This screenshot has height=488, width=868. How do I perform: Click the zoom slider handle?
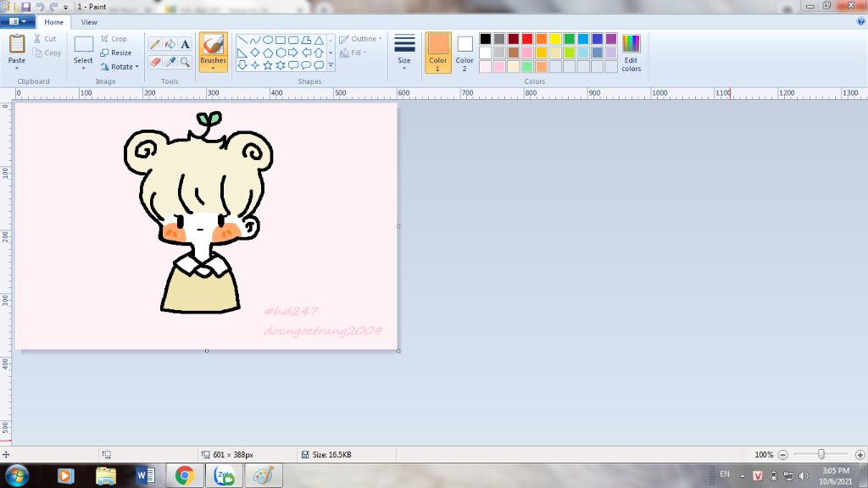821,454
